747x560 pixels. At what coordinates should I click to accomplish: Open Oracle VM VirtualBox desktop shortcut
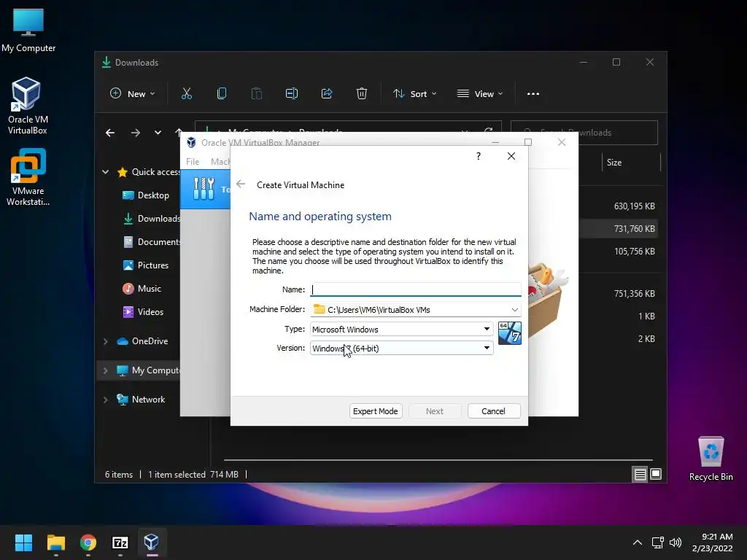coord(27,106)
